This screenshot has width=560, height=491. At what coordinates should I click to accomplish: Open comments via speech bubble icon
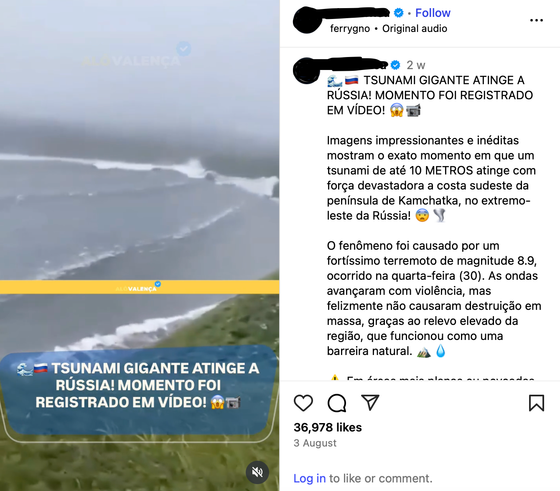tap(337, 403)
